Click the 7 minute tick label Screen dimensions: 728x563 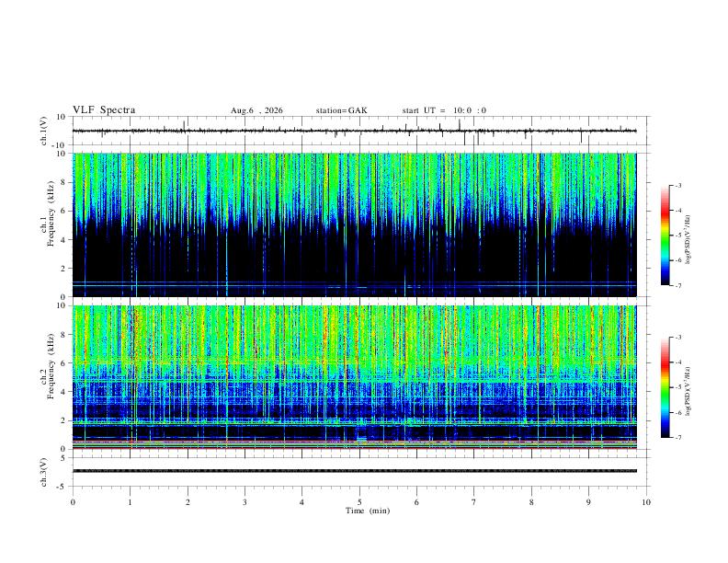coord(474,502)
